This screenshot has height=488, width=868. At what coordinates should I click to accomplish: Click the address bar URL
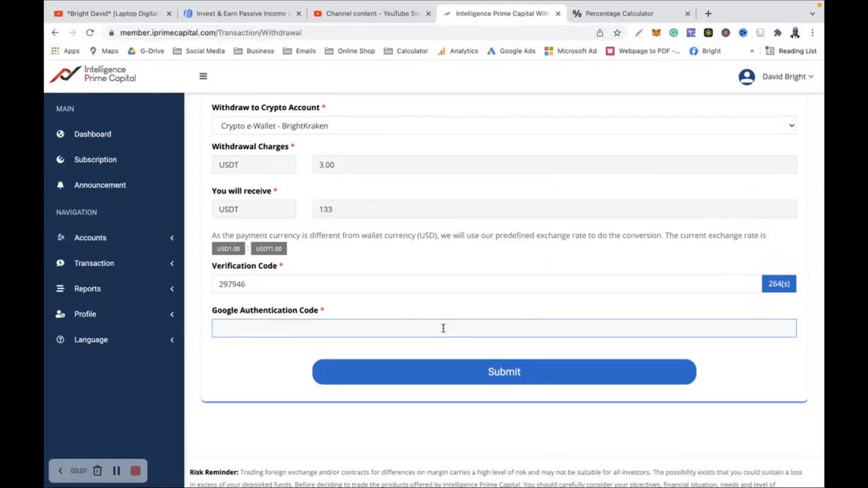tap(211, 33)
